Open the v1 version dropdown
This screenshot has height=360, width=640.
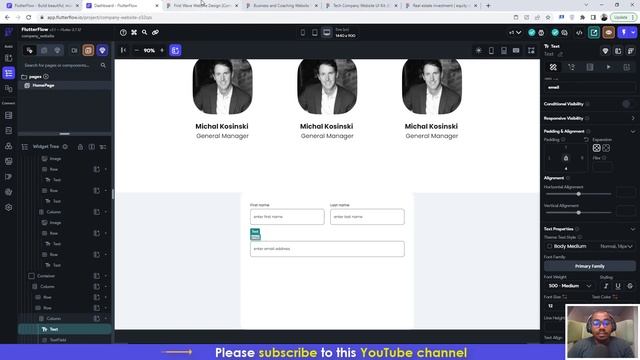pyautogui.click(x=515, y=32)
